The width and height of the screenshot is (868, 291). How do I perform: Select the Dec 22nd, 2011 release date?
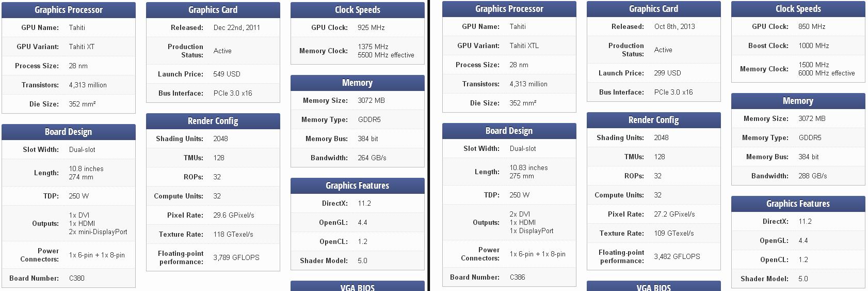(236, 27)
